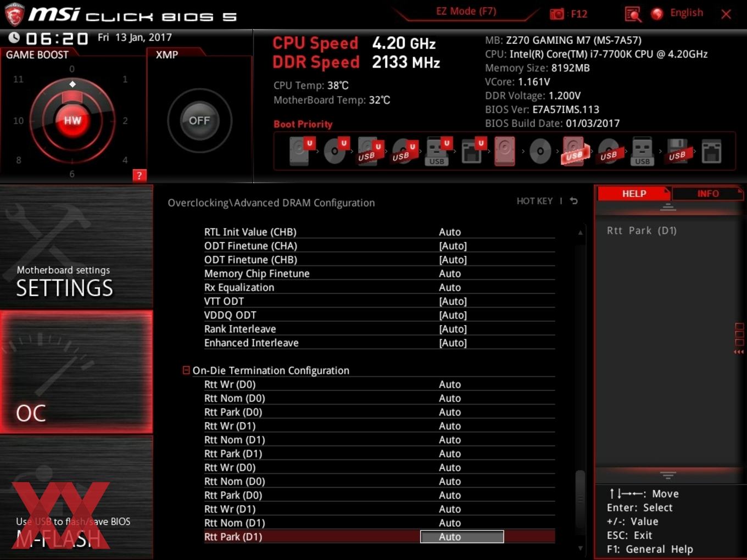
Task: Take a screenshot with the F12 camera icon
Action: coord(557,14)
